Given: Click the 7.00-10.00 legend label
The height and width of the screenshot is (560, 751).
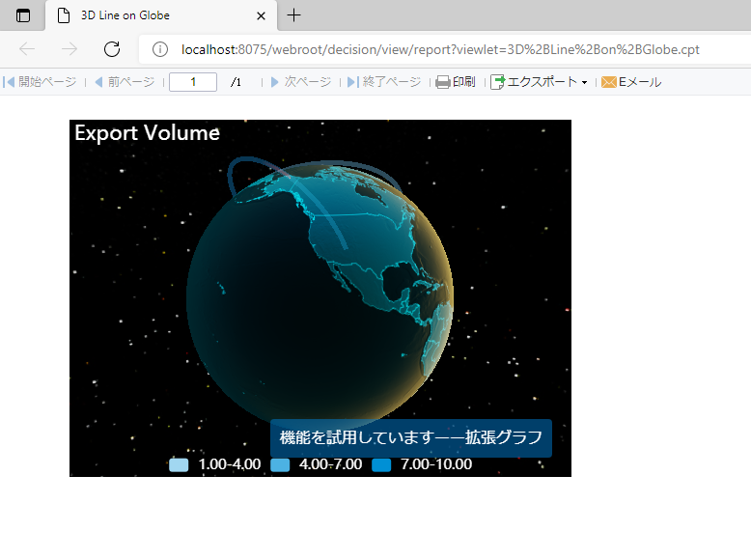Looking at the screenshot, I should coord(436,464).
